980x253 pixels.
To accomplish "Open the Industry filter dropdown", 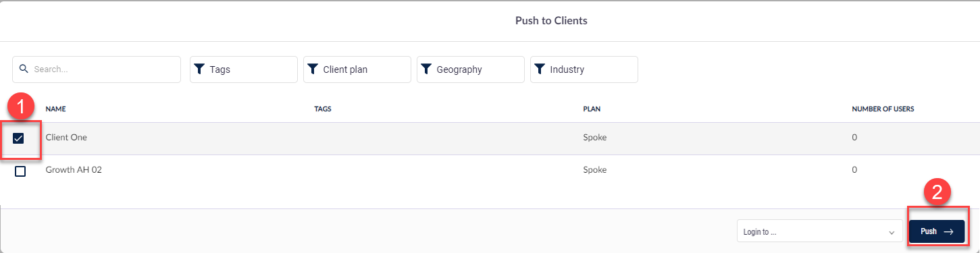I will point(584,69).
